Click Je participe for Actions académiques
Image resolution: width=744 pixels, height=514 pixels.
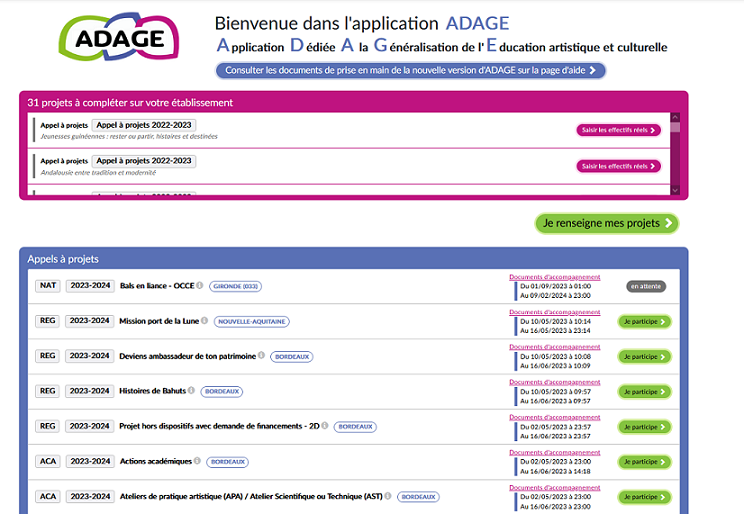coord(645,462)
